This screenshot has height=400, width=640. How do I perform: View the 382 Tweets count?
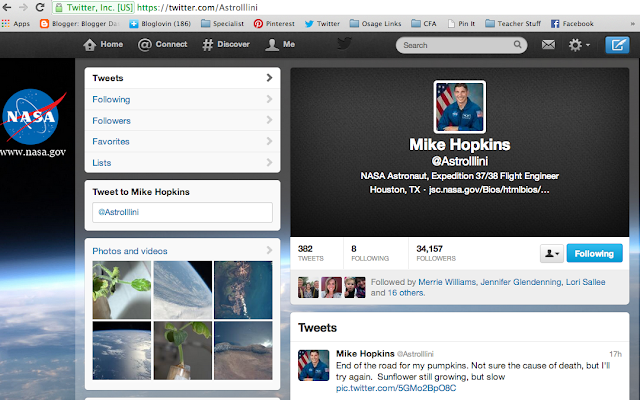coord(311,253)
